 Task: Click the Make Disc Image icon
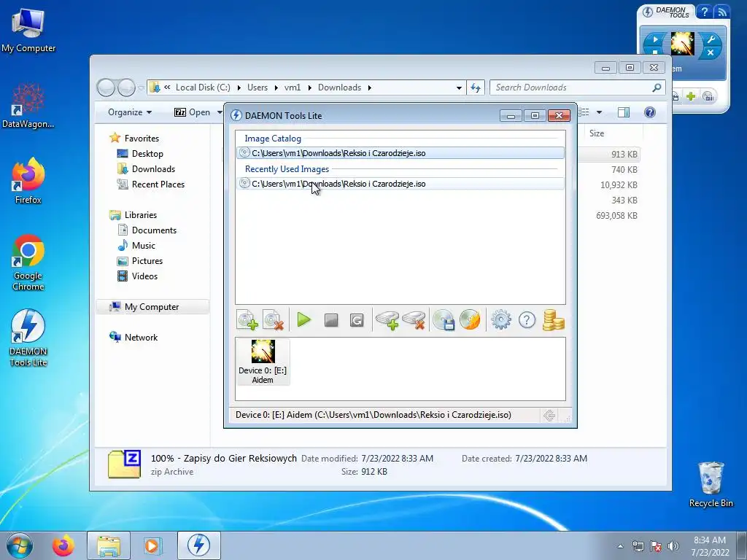444,320
